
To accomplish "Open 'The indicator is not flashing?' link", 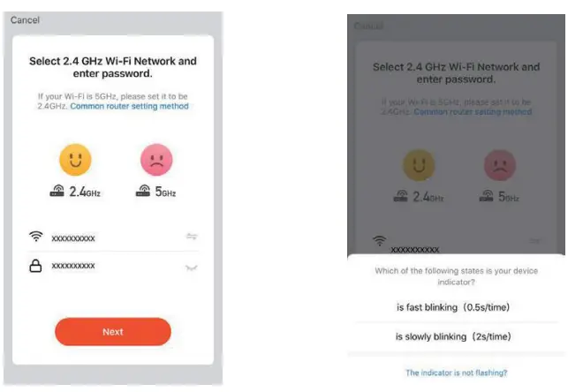I will [456, 373].
